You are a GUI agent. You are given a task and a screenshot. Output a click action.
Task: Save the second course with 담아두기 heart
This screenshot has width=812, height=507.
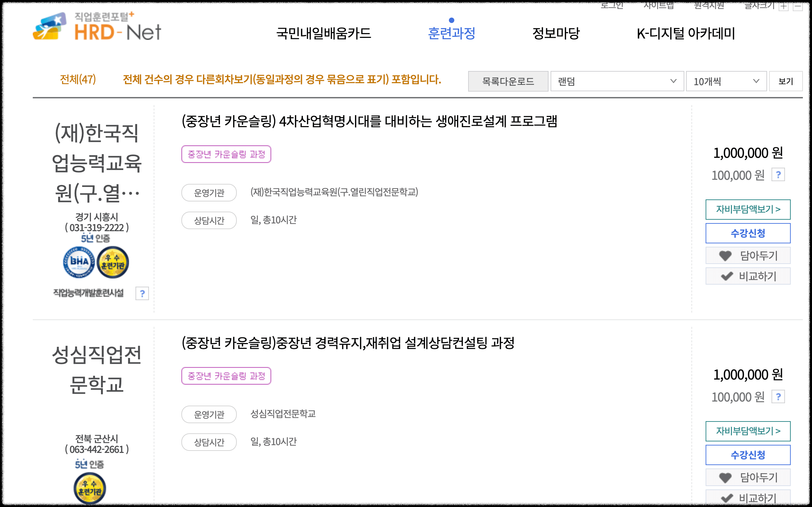click(x=748, y=477)
